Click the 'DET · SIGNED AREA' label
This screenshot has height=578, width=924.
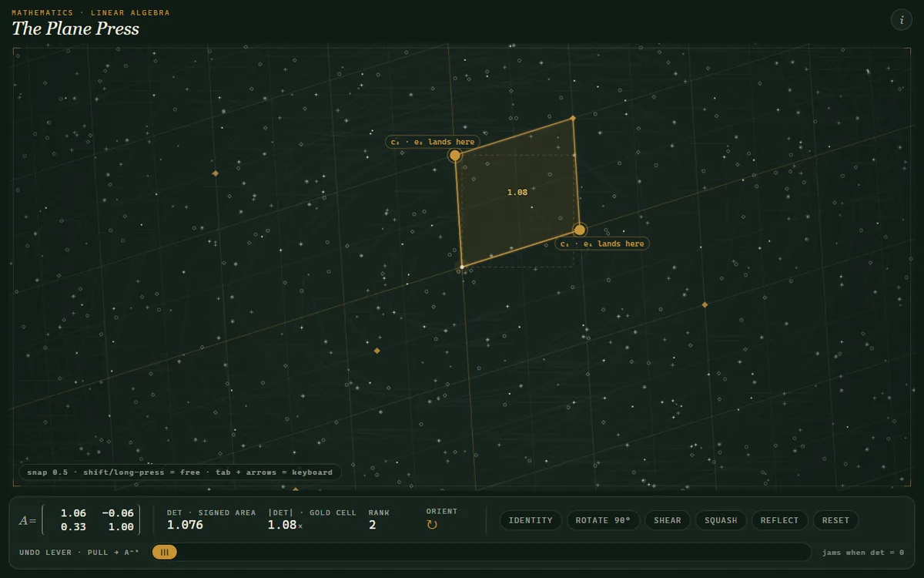212,512
